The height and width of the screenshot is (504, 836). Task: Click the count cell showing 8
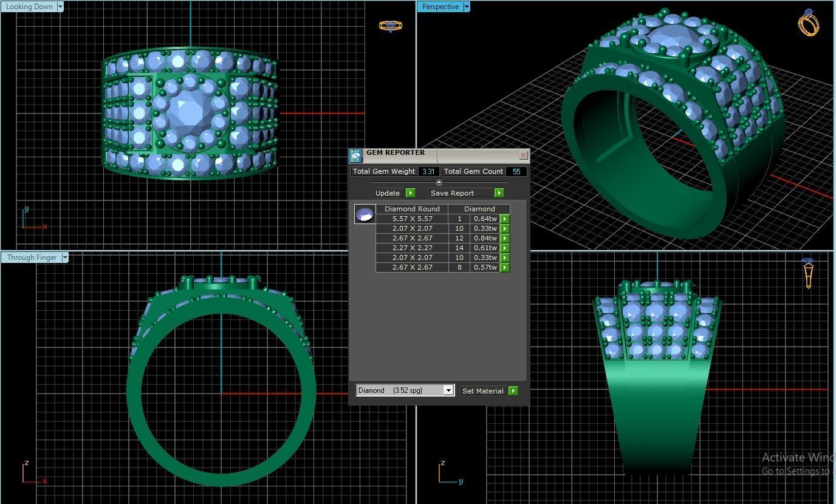459,267
